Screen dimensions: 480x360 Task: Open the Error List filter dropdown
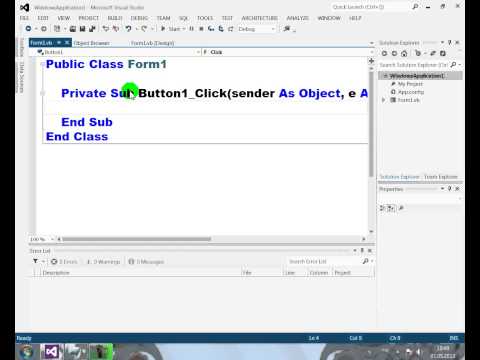coord(38,261)
